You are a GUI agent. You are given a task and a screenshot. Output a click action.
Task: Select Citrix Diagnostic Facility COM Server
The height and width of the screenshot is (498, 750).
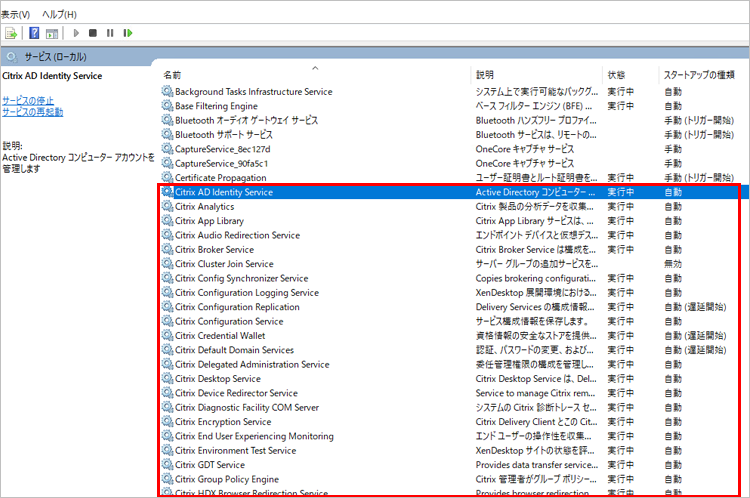pos(247,408)
